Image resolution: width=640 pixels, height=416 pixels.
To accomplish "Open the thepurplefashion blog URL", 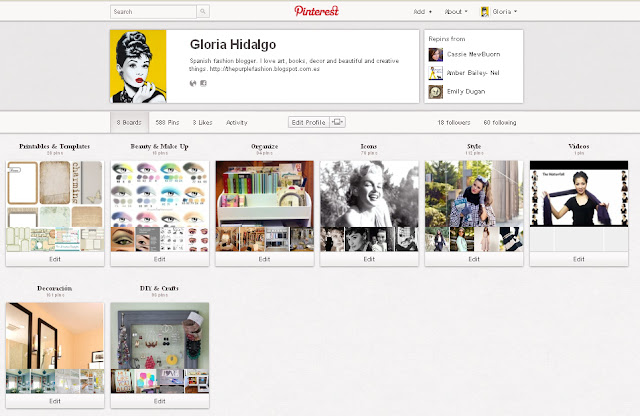I will 264,69.
